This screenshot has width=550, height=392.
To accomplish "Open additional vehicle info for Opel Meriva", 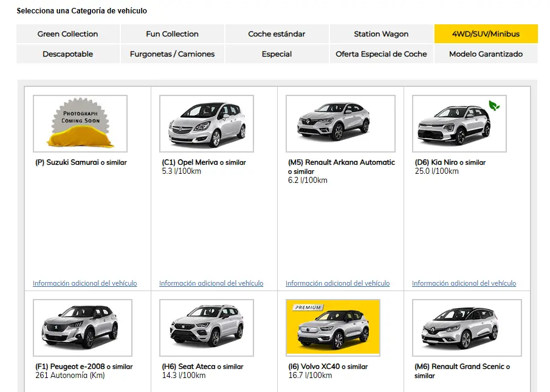I will 211,283.
